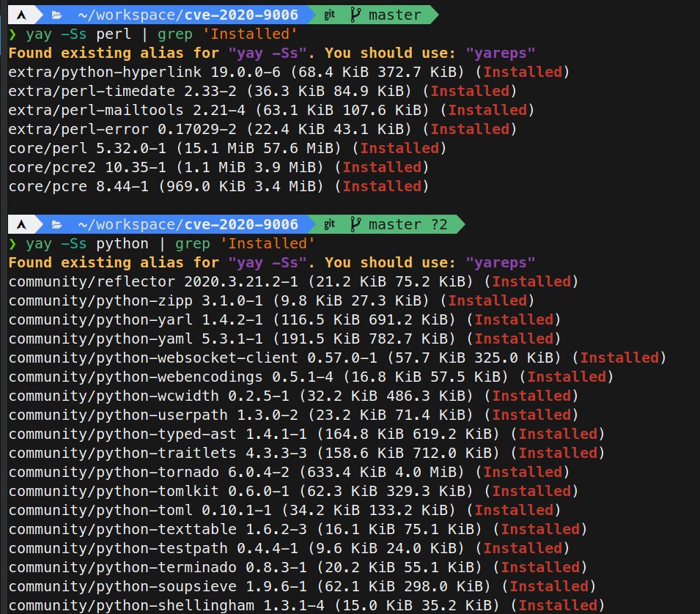Click the community/python-yaml line

click(284, 339)
